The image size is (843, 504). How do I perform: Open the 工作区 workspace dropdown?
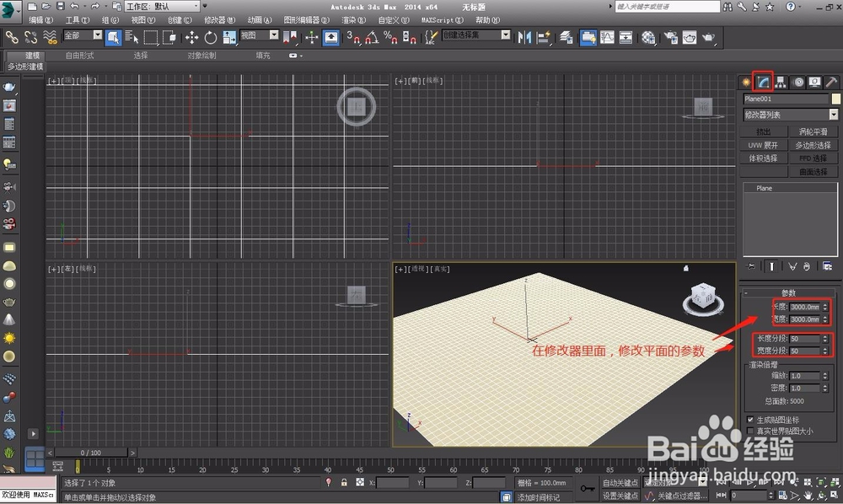pyautogui.click(x=162, y=7)
